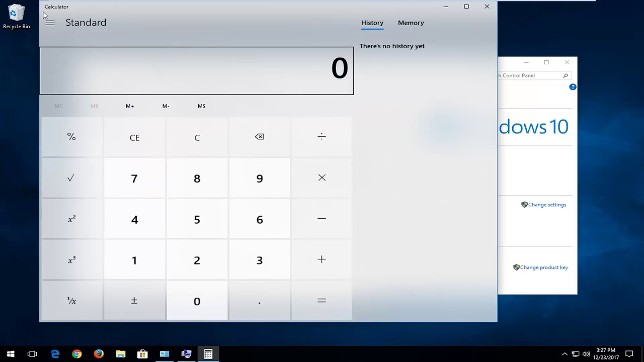Tap digit 4 on the keypad
Image resolution: width=644 pixels, height=362 pixels.
click(x=134, y=219)
